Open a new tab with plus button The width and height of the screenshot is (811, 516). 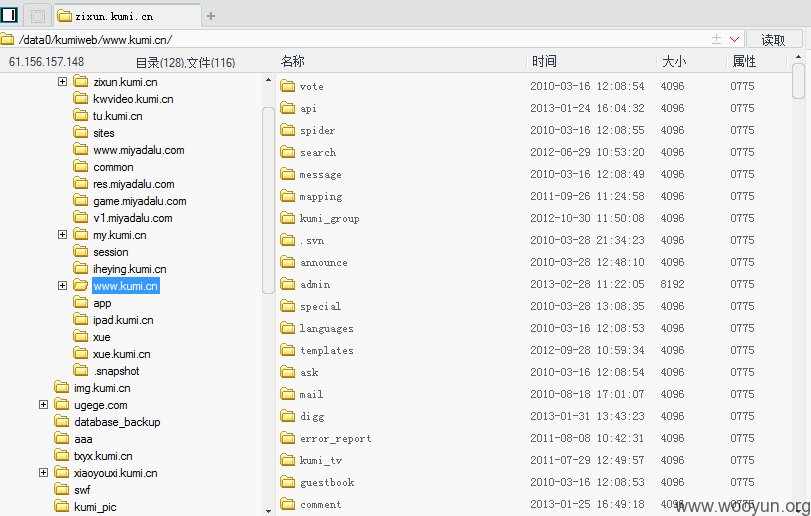click(x=211, y=16)
